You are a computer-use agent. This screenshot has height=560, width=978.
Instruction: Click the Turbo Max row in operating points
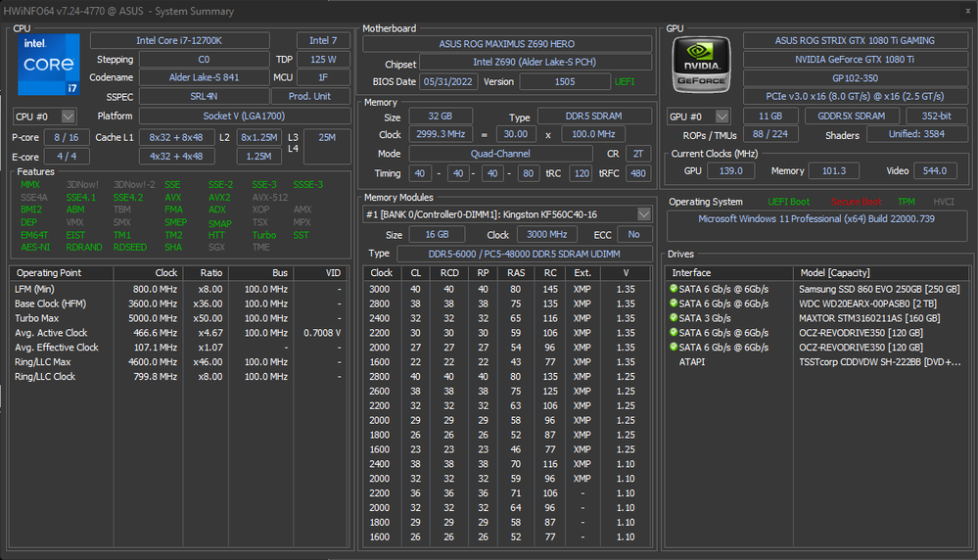[x=179, y=318]
